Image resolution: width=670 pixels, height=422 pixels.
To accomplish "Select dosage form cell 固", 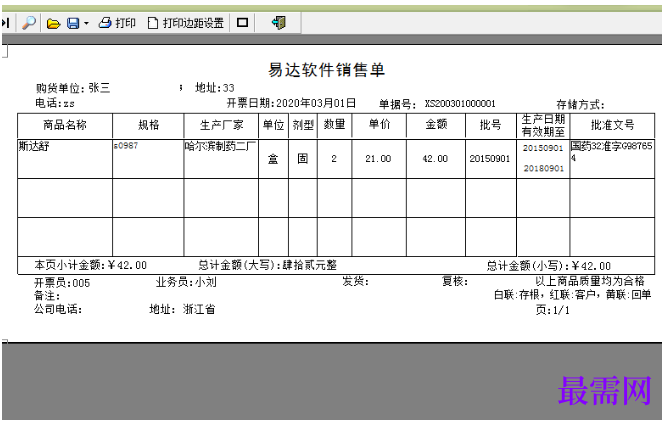I will (x=303, y=158).
